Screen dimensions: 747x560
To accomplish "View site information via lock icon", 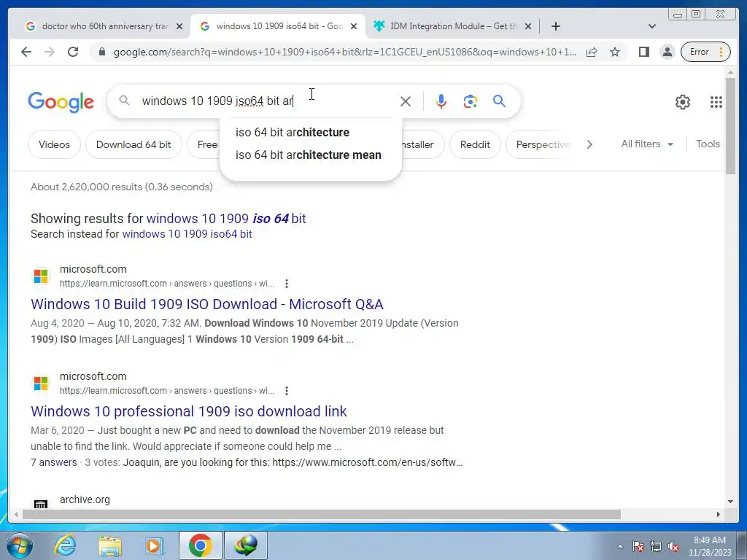I will click(x=102, y=52).
